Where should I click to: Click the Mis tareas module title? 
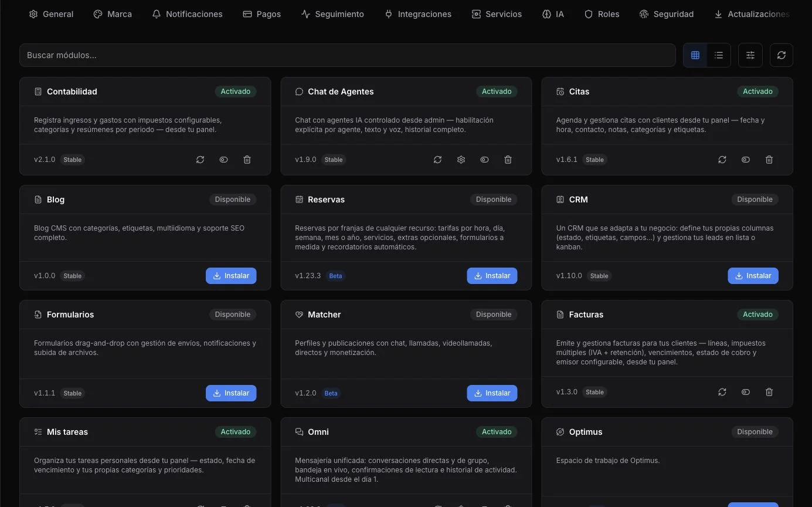[x=67, y=432]
